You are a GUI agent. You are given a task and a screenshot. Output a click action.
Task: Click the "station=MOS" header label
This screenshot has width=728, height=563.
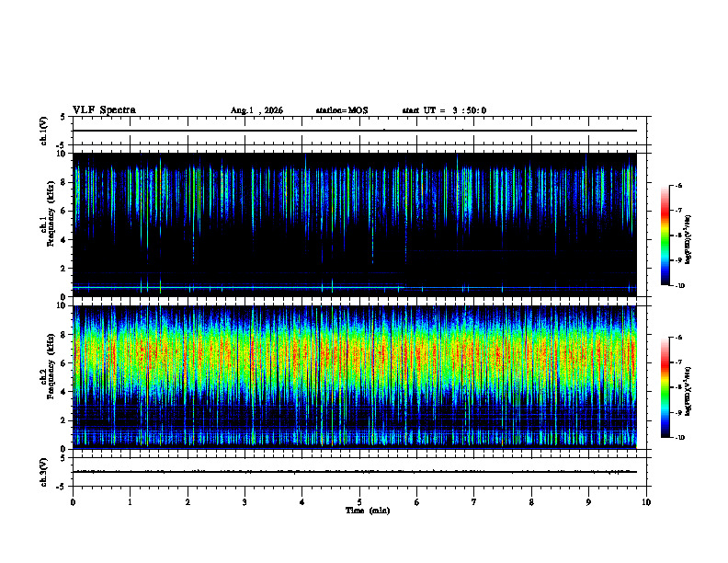pos(342,110)
